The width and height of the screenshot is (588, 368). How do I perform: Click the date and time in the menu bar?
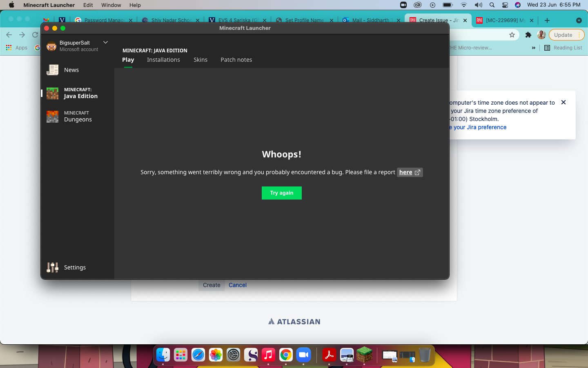[x=554, y=5]
